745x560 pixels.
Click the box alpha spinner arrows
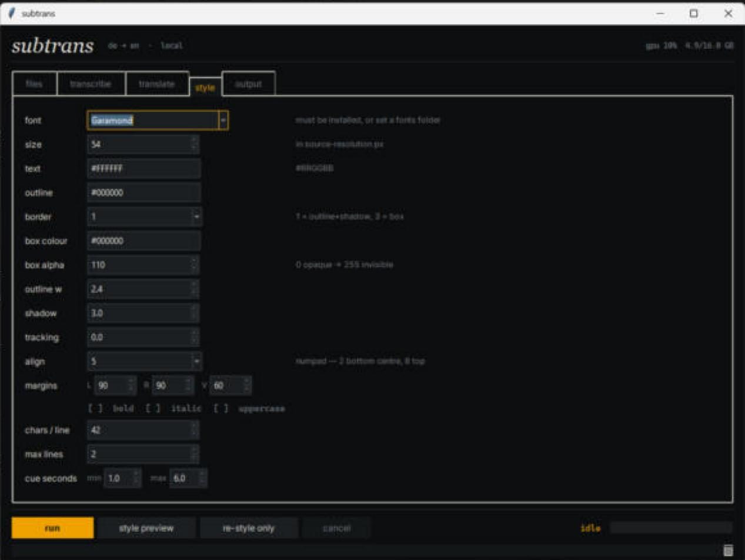[x=195, y=265]
